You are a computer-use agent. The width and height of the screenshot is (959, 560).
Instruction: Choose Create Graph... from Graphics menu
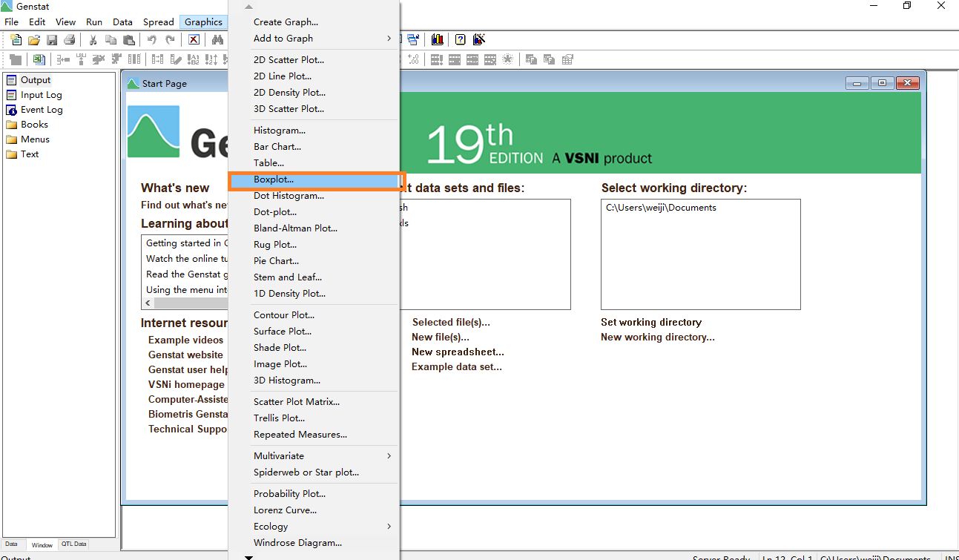pos(314,22)
